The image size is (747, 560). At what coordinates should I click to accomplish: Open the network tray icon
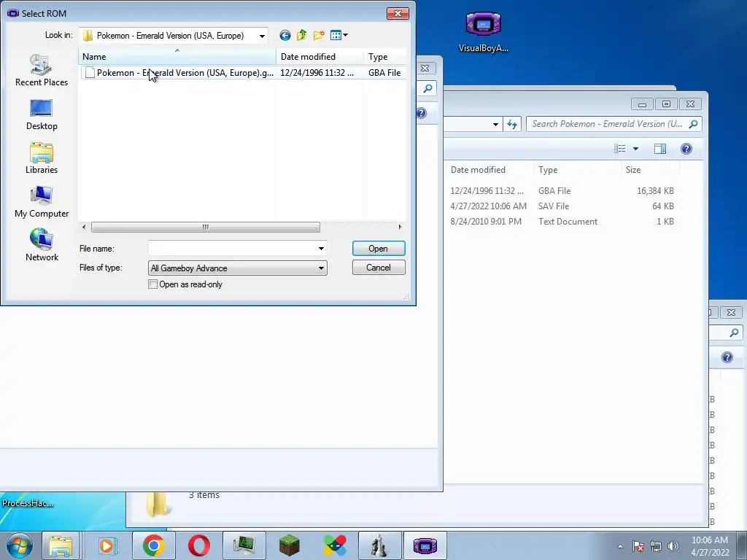656,546
